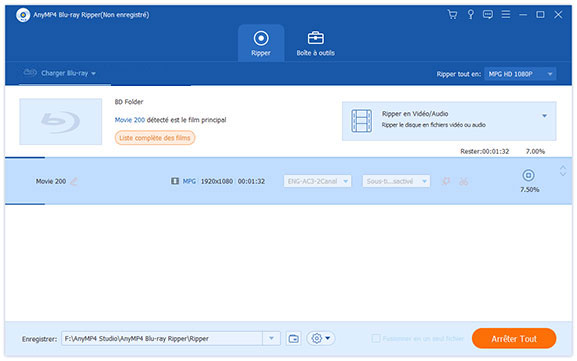Click the key register icon
Screen dimensions: 577x361
coord(470,15)
